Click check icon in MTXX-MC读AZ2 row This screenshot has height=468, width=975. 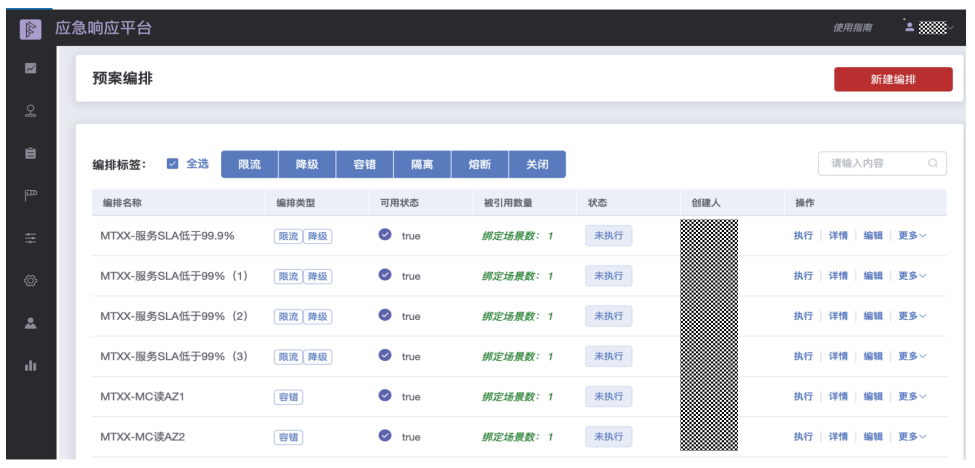[385, 435]
